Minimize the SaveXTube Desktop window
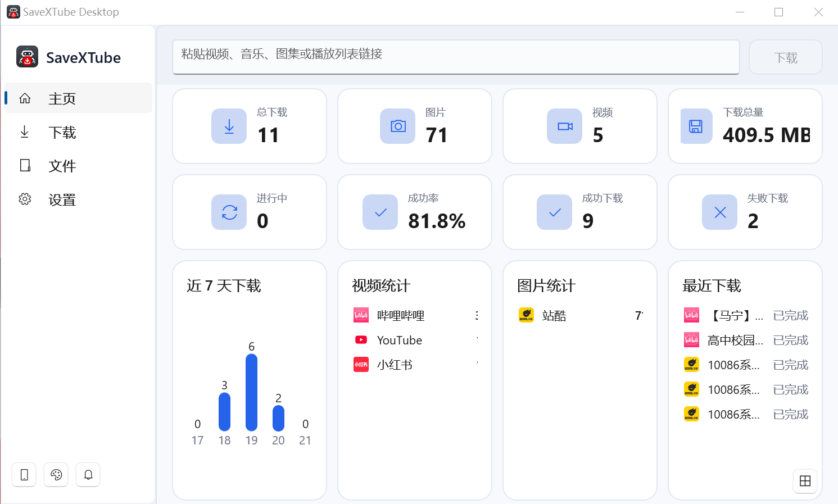Screen dimensions: 838x504 [740, 12]
